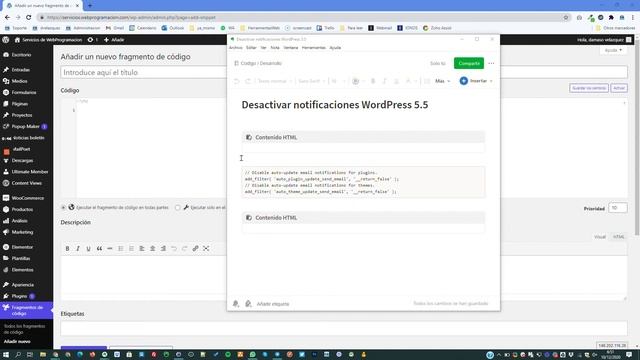Click Bold button in Evernote toolbar
The width and height of the screenshot is (640, 360).
click(373, 81)
